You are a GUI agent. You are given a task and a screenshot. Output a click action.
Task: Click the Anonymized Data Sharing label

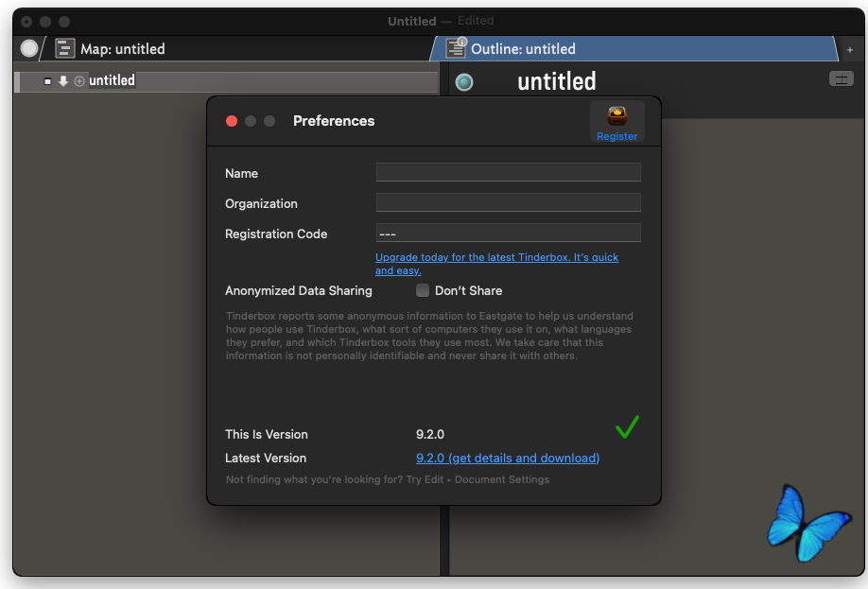299,290
